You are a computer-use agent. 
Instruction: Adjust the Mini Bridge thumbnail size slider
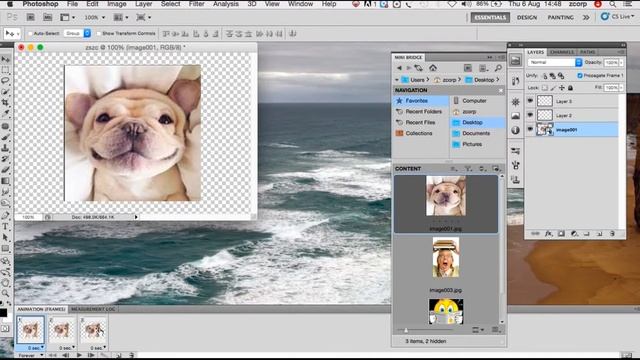coord(406,330)
